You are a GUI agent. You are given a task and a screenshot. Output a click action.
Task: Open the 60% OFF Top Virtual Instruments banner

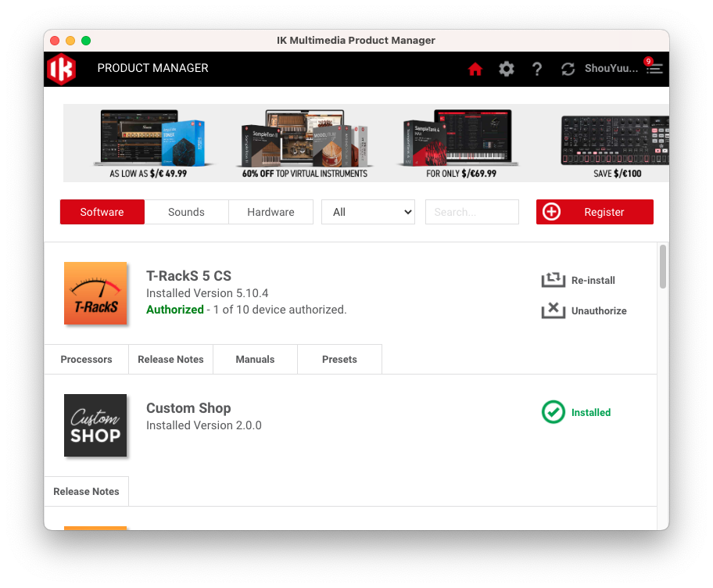tap(305, 143)
